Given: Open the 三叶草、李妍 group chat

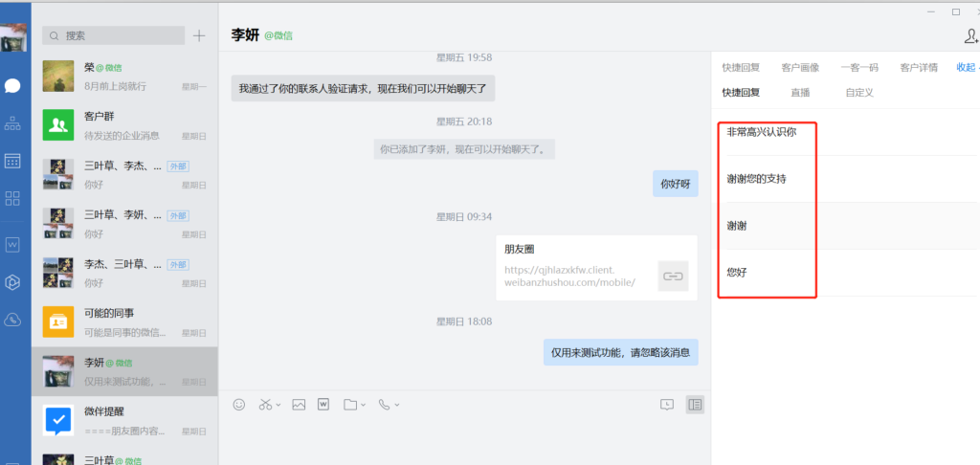Looking at the screenshot, I should [124, 224].
